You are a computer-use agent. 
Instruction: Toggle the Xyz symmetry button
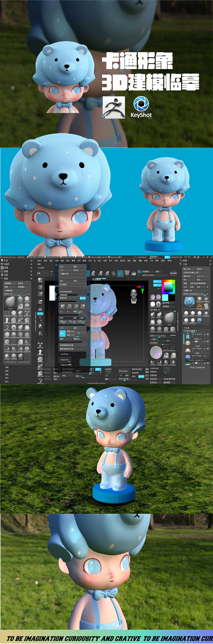click(x=40, y=314)
